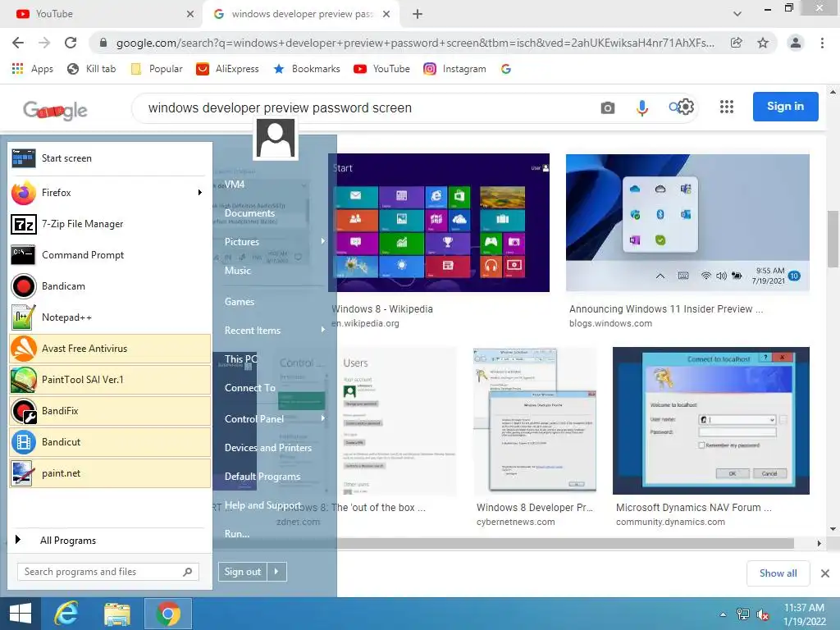The width and height of the screenshot is (840, 630).
Task: Launch paint.net
Action: click(x=110, y=473)
